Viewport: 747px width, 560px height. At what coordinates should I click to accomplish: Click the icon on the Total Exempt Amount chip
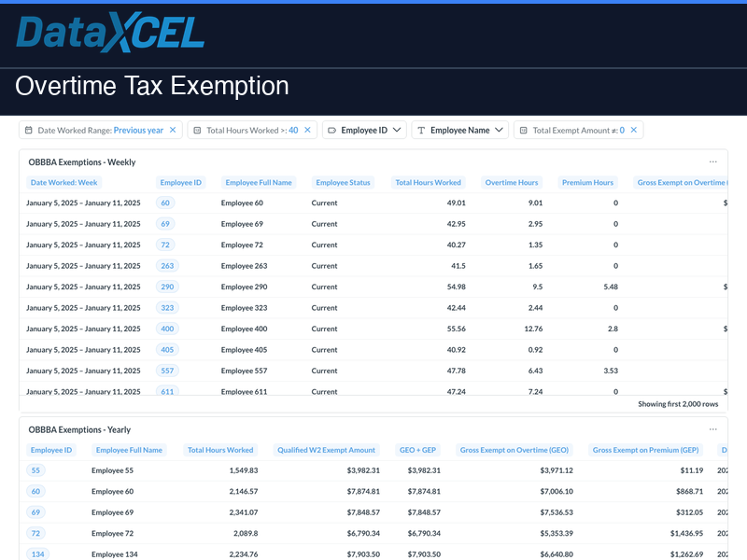point(524,131)
